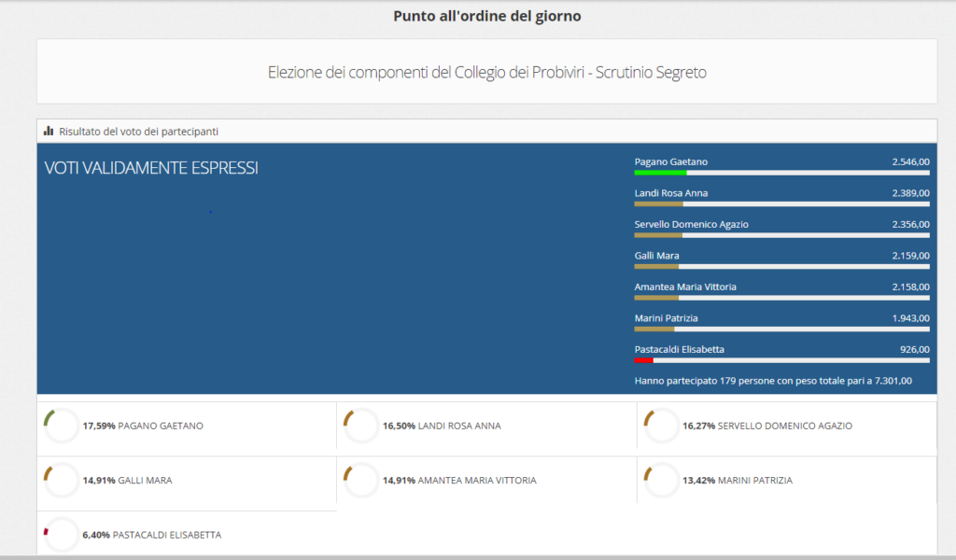Image resolution: width=956 pixels, height=560 pixels.
Task: Select the progress bar below Servello Domenico Agazio
Action: 781,235
